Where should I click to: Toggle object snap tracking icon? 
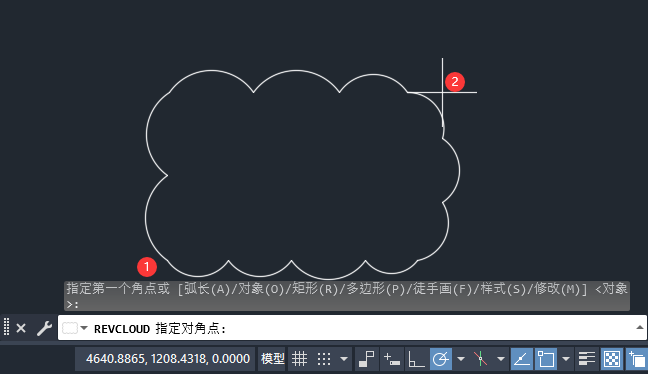(522, 359)
